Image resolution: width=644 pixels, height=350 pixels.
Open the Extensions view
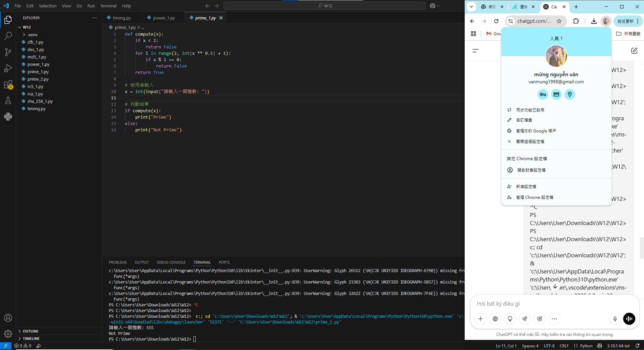pos(8,85)
